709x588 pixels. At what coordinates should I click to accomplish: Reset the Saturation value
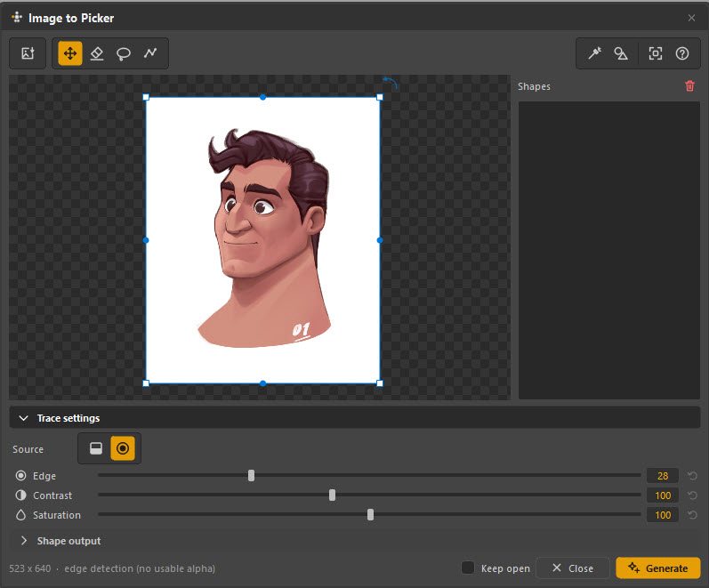pos(692,515)
